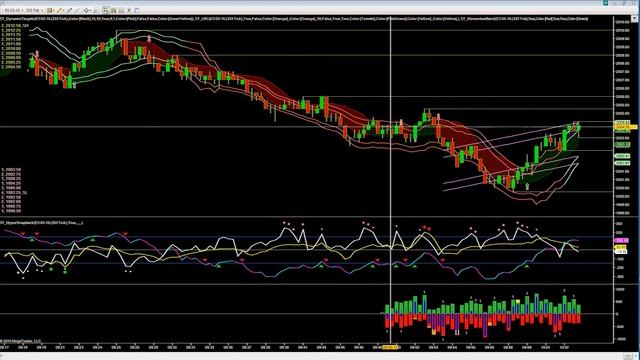Click the zoom-in magnifier toolbar icon
The image size is (640, 360).
[x=69, y=10]
